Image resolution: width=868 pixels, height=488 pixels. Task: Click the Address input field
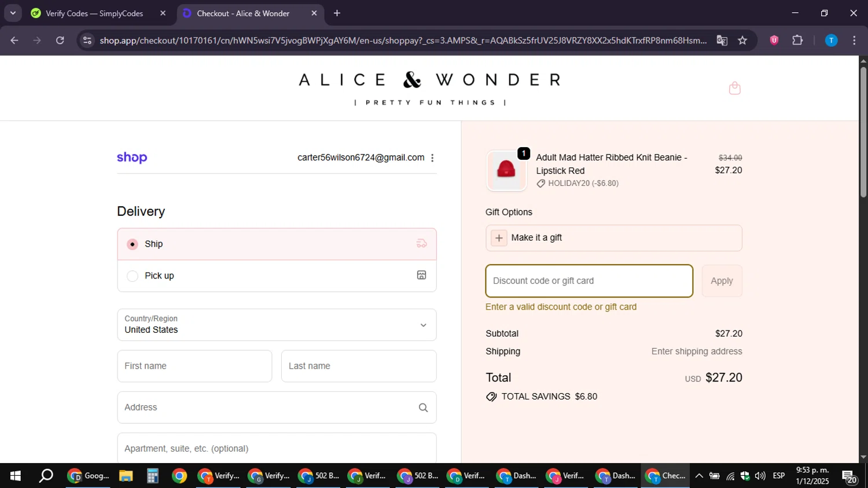277,408
